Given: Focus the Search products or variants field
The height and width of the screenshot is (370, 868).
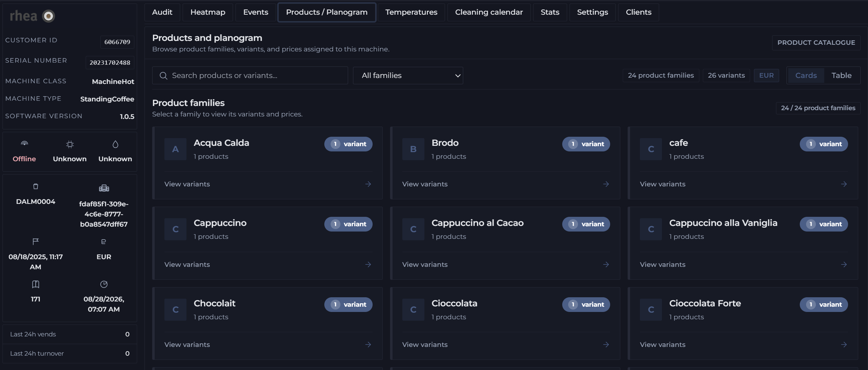Looking at the screenshot, I should point(250,76).
